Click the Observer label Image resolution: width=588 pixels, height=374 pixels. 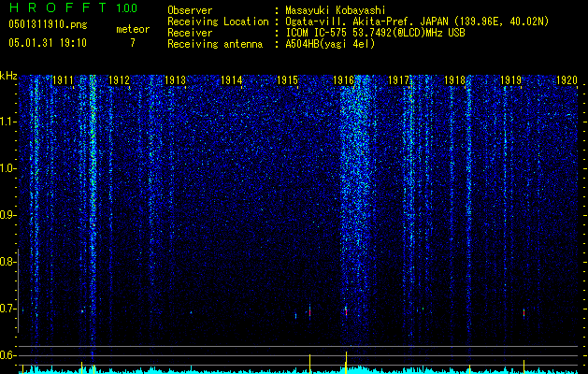click(x=190, y=10)
